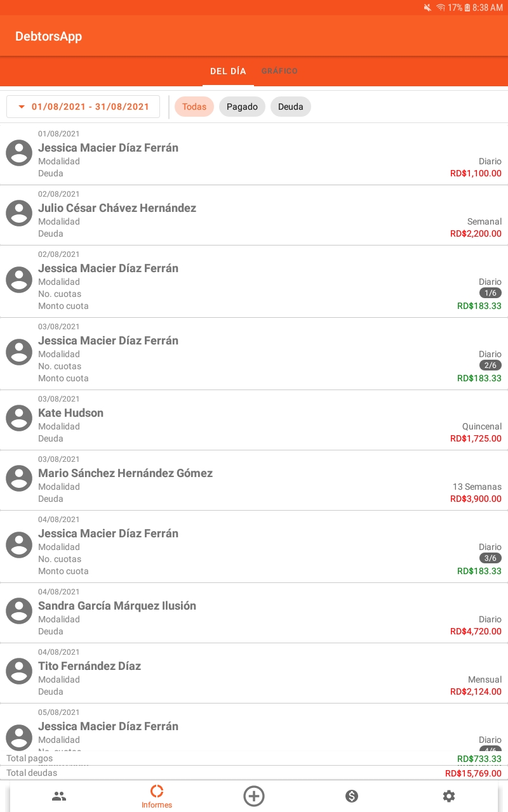Viewport: 508px width, 812px height.
Task: Tap the battery indicator in status bar
Action: [467, 8]
